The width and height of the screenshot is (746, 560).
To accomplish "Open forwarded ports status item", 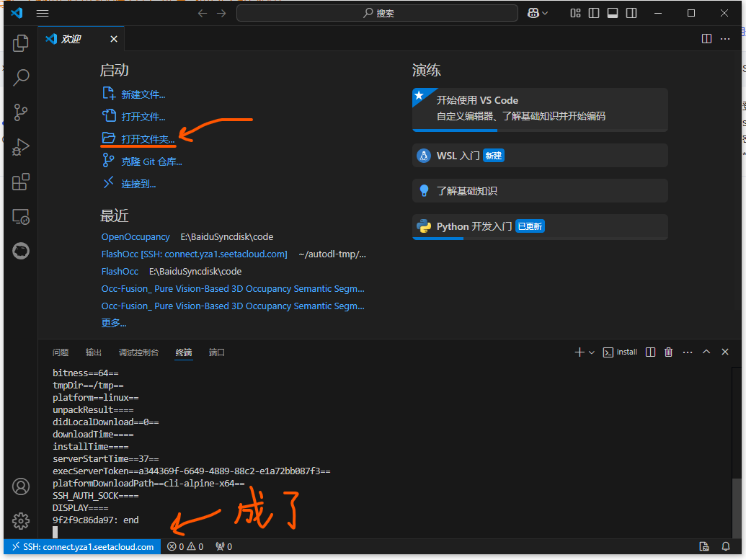I will pos(223,547).
